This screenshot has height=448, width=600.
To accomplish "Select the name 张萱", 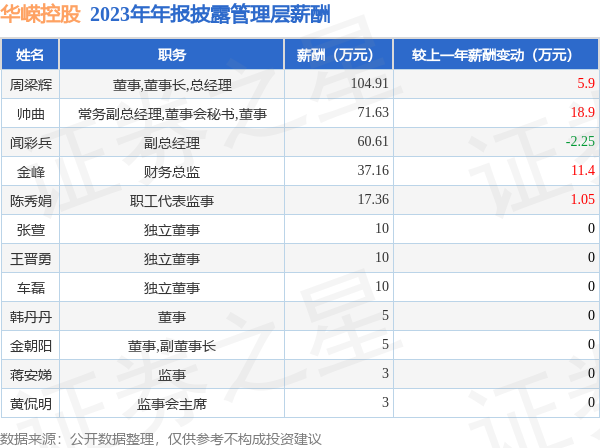I will (x=31, y=230).
